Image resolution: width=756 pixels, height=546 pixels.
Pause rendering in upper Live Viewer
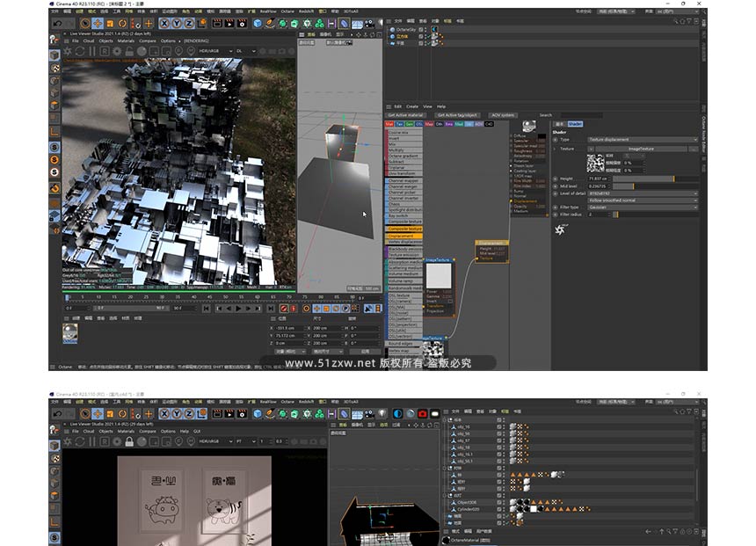click(92, 51)
